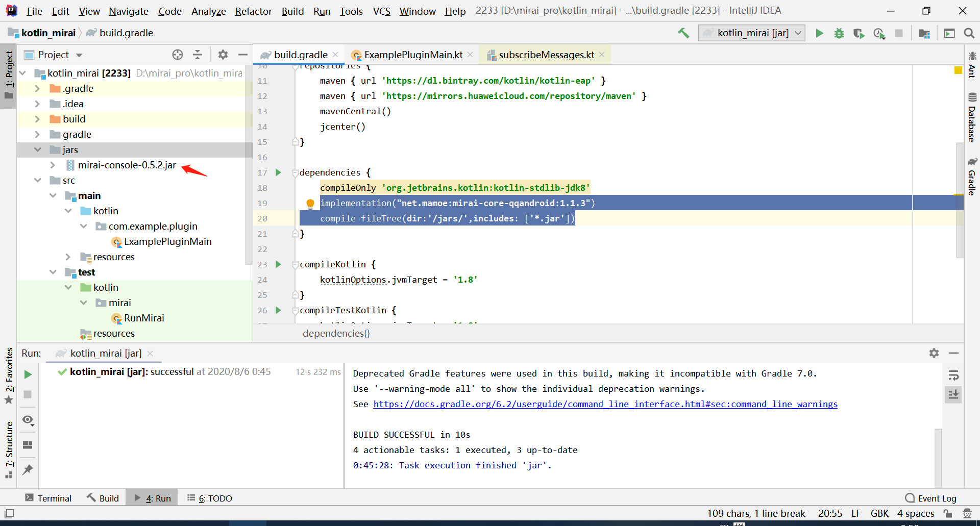
Task: Rerun the task in Run panel
Action: point(28,374)
